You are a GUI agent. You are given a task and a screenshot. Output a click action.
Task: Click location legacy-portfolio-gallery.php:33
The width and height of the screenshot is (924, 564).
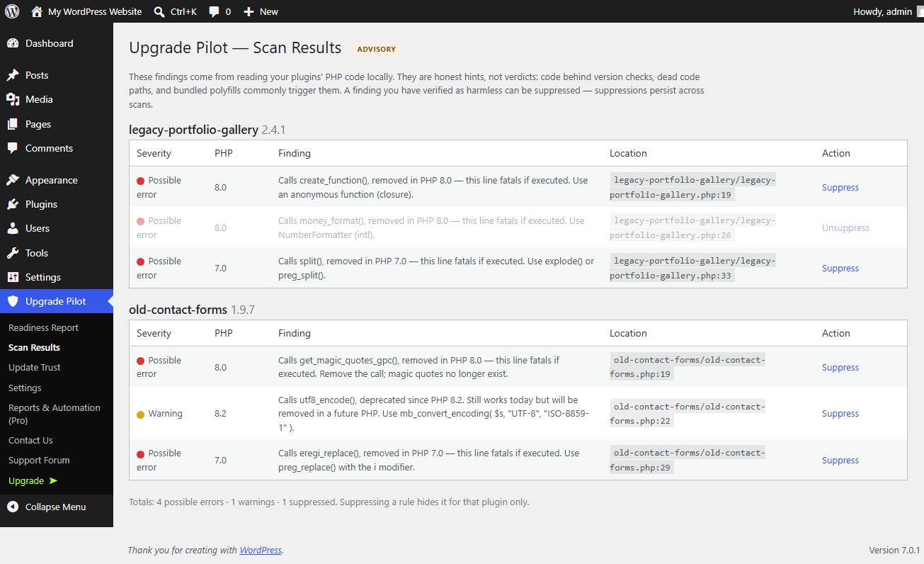click(x=692, y=268)
